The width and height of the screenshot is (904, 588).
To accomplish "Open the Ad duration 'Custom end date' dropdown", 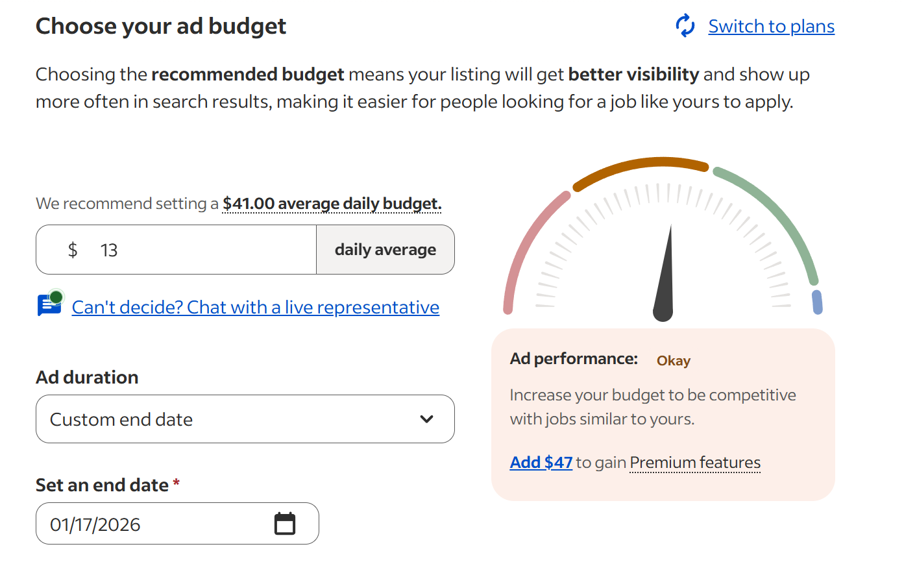I will 245,419.
